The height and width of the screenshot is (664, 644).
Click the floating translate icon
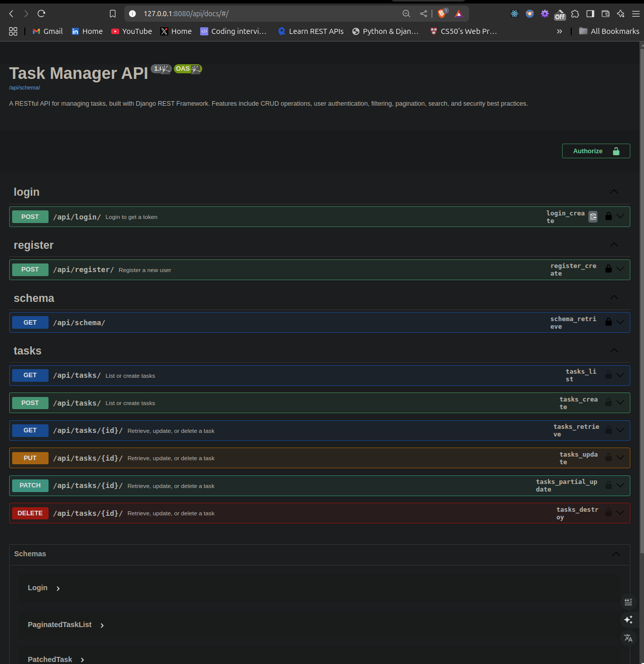(x=628, y=638)
